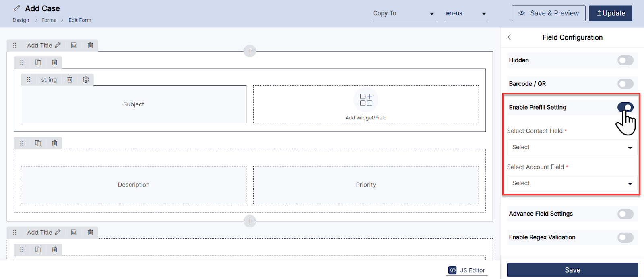
Task: Go back using Field Configuration arrow
Action: click(x=509, y=37)
